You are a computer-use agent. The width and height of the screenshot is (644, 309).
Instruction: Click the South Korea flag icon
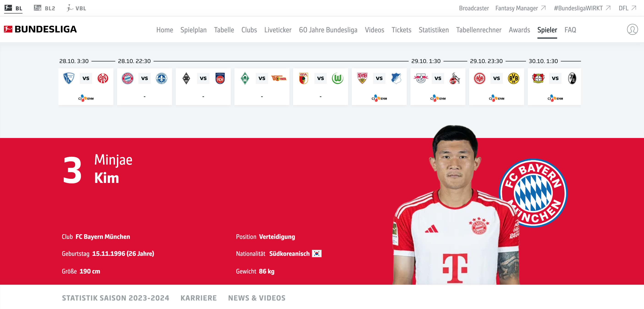click(x=316, y=254)
